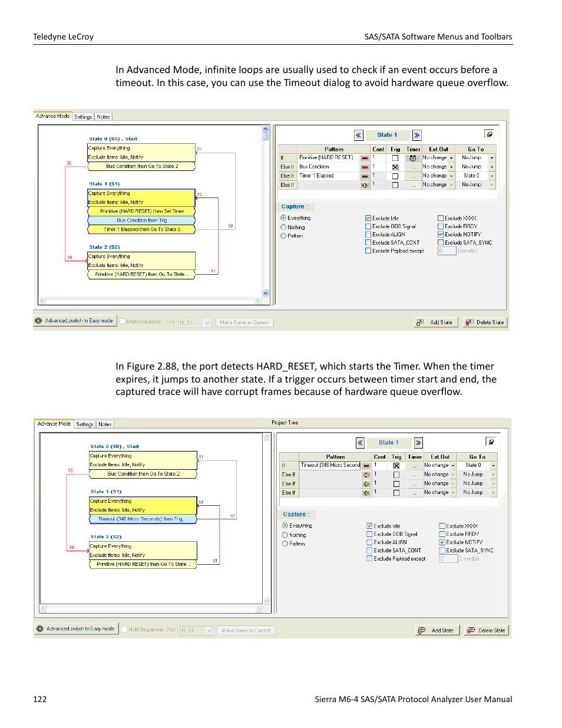562x728 pixels.
Task: Select Advance Mode tab in the HARD RESET figure
Action: point(52,116)
